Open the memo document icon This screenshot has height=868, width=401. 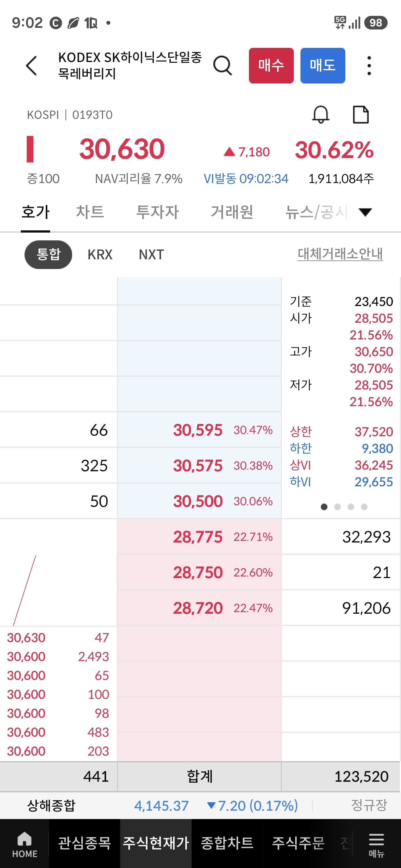coord(361,115)
